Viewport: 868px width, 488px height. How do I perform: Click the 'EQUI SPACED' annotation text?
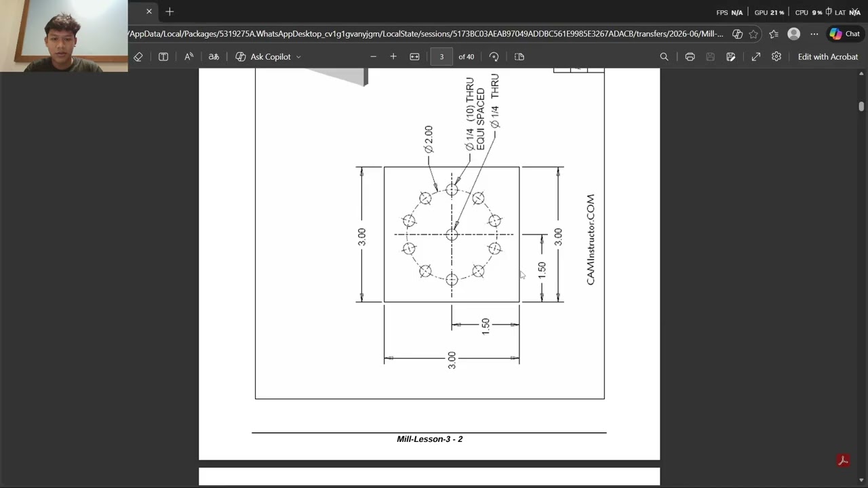click(481, 119)
